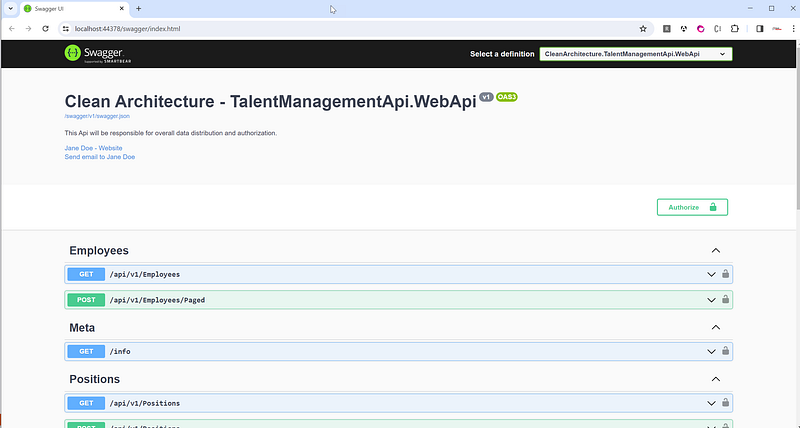This screenshot has width=800, height=428.
Task: Click POST badge for /api/v1/Employees/Paged
Action: click(x=86, y=300)
